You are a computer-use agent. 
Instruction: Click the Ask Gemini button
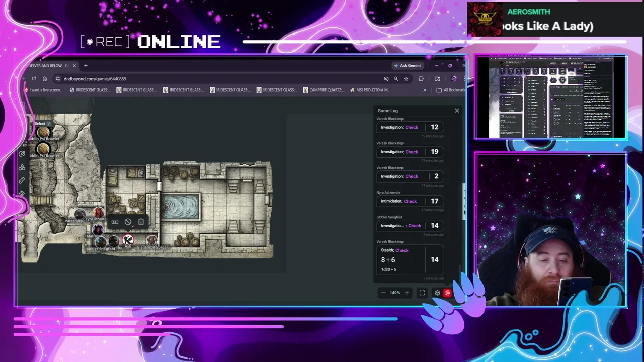[408, 66]
